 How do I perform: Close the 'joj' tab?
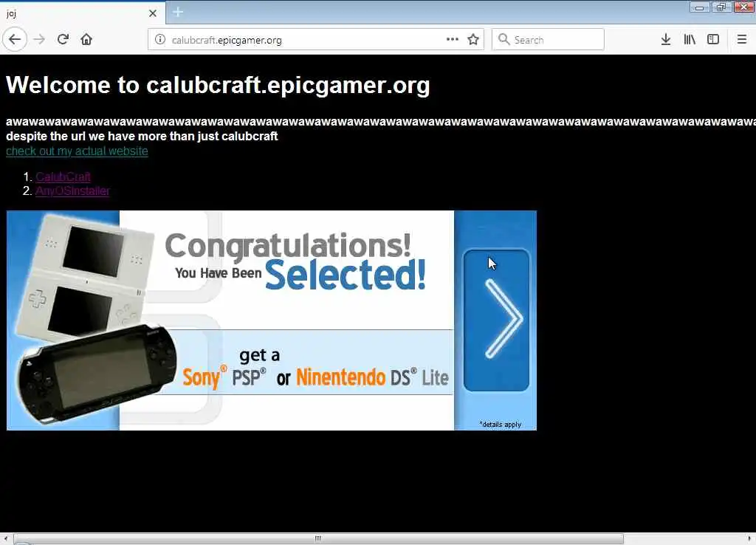(153, 13)
